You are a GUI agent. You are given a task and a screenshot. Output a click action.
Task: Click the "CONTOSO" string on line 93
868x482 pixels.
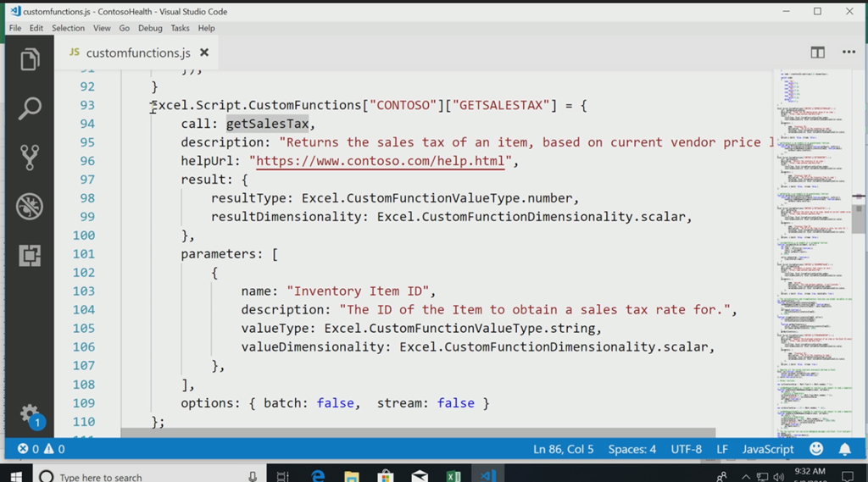(403, 105)
